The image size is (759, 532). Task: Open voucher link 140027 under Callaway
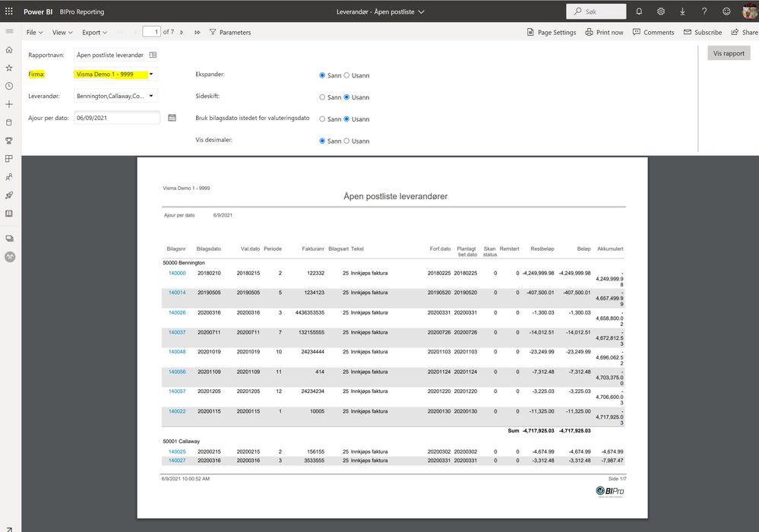pos(177,461)
